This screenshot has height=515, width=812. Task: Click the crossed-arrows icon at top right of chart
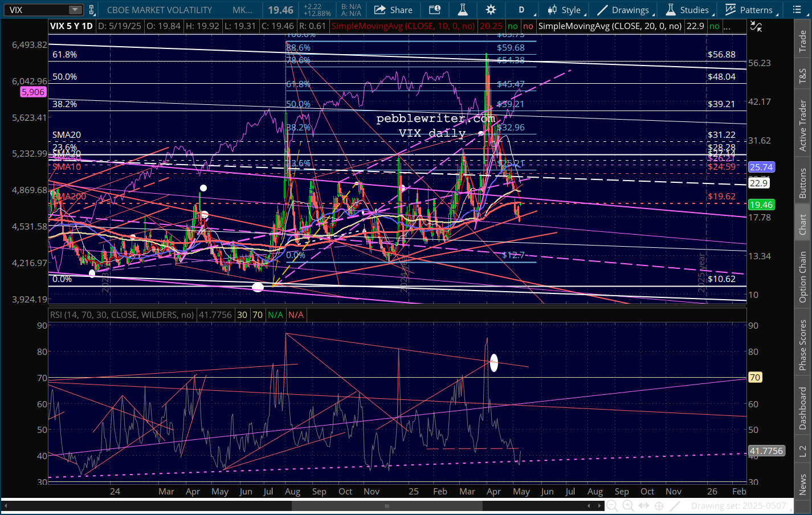click(756, 26)
